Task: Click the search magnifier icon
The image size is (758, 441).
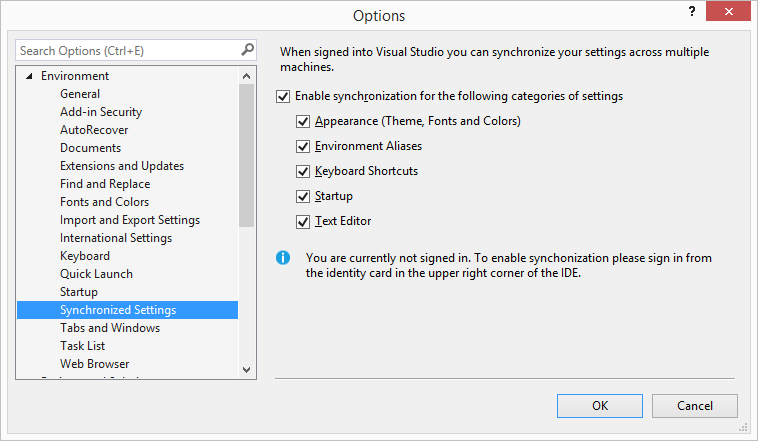Action: click(x=247, y=50)
